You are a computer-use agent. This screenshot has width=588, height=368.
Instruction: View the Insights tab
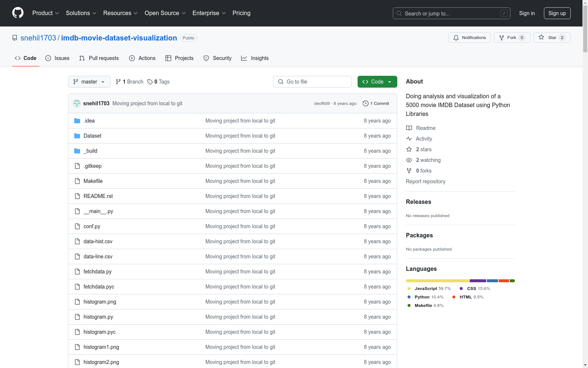tap(255, 58)
